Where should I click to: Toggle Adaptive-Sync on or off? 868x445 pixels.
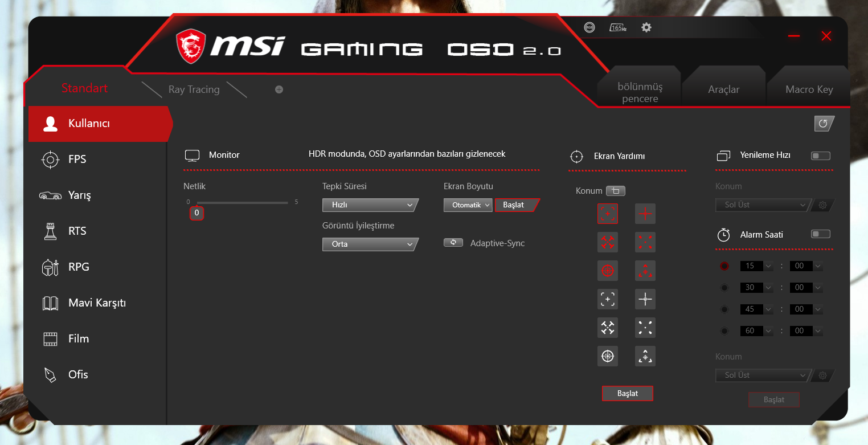click(453, 243)
